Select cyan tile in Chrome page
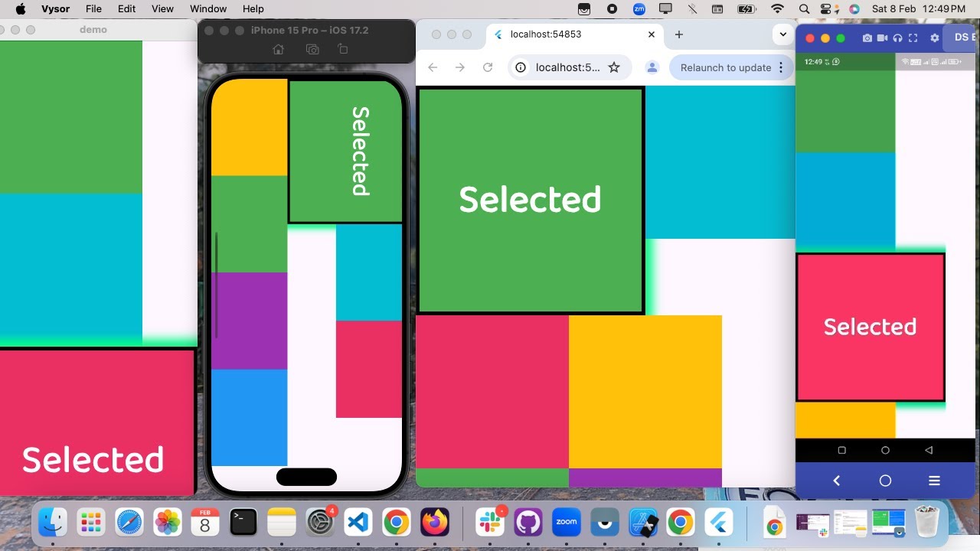This screenshot has height=551, width=980. click(x=720, y=162)
